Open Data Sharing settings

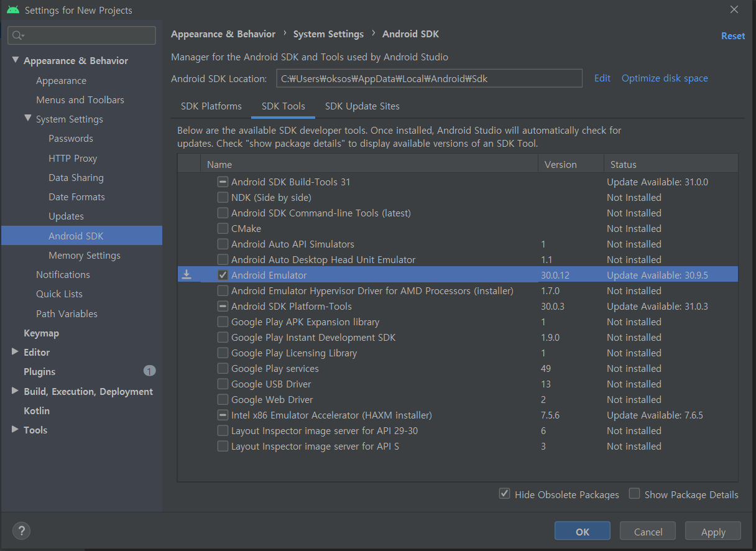point(76,178)
